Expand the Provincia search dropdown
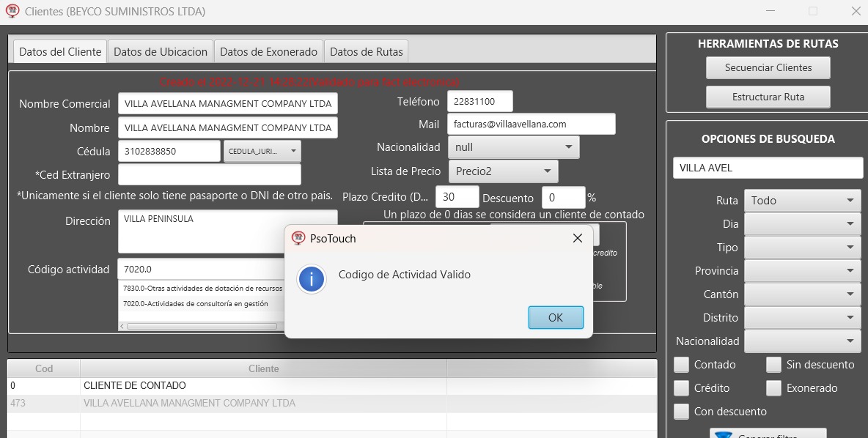This screenshot has height=438, width=868. pos(802,271)
